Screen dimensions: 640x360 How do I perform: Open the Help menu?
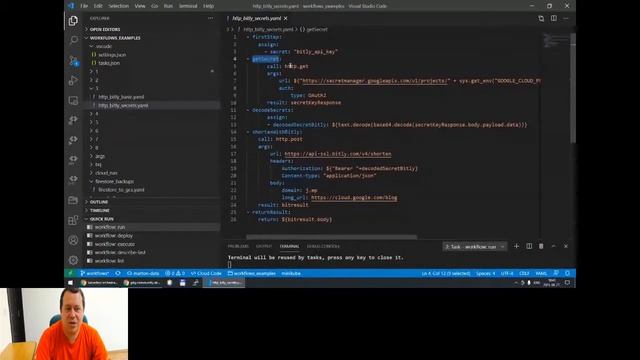(x=209, y=6)
